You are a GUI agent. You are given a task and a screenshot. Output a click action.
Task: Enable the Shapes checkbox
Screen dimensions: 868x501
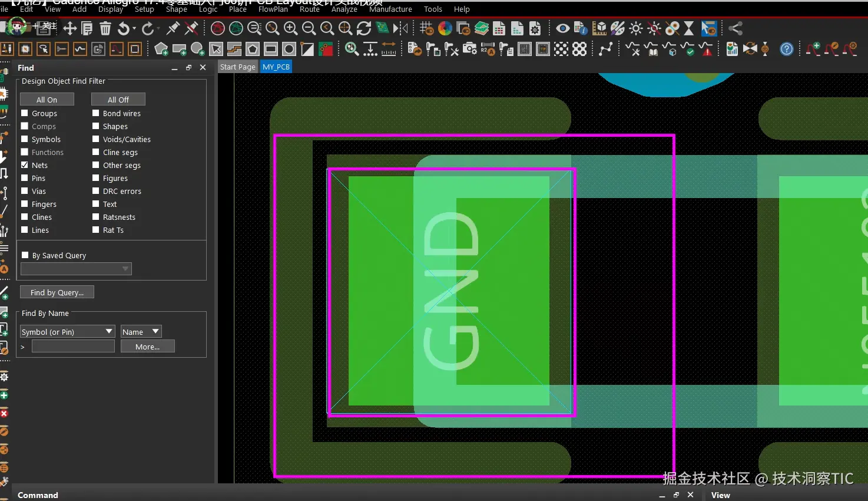point(95,126)
